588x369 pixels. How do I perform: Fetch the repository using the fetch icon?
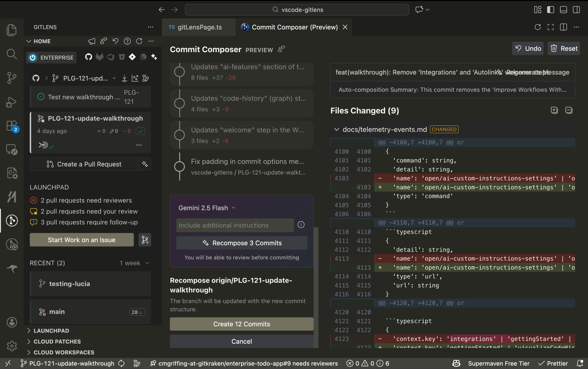coord(124,78)
